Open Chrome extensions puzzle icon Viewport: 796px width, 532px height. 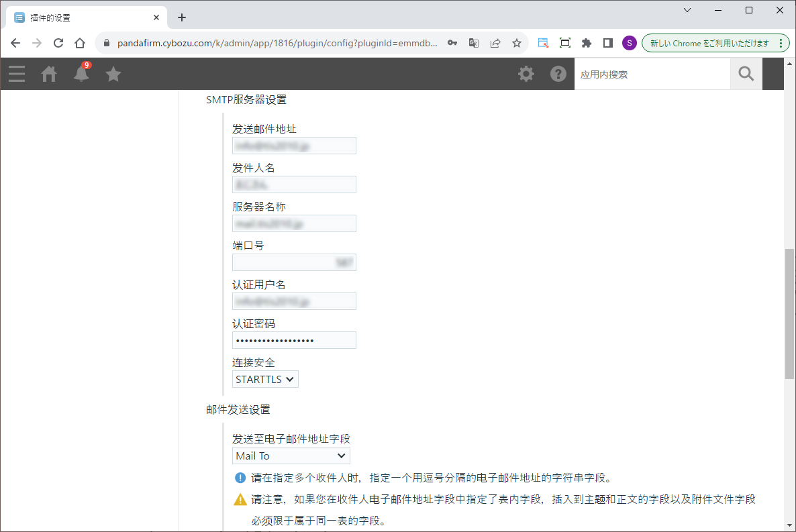point(587,43)
